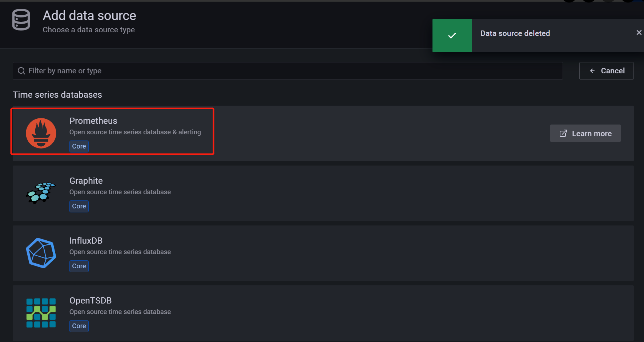Click the Core badge under OpenTSDB
This screenshot has width=644, height=342.
[79, 326]
